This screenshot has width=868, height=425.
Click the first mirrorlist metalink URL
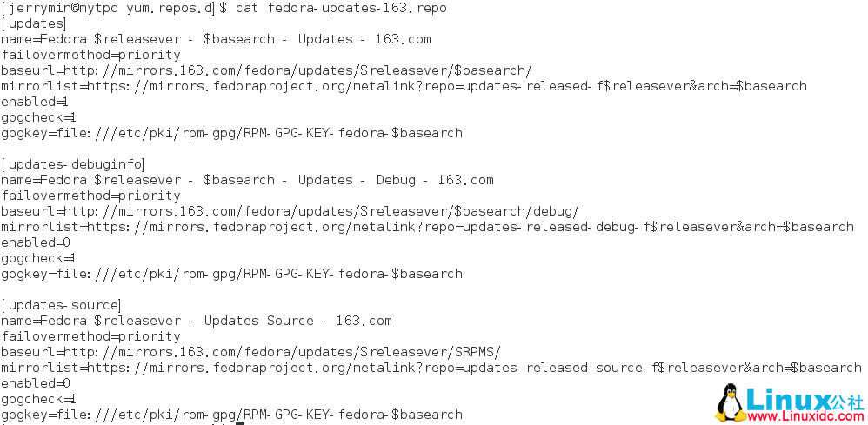(x=404, y=86)
